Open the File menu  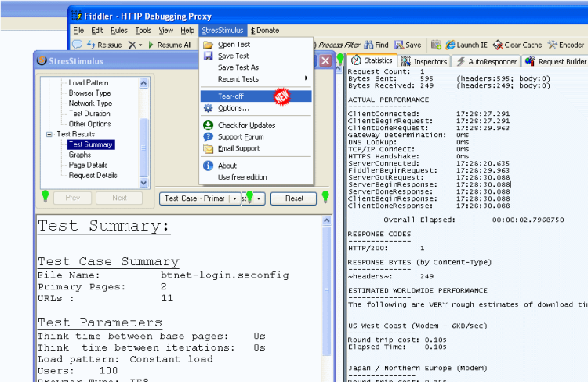[x=78, y=31]
